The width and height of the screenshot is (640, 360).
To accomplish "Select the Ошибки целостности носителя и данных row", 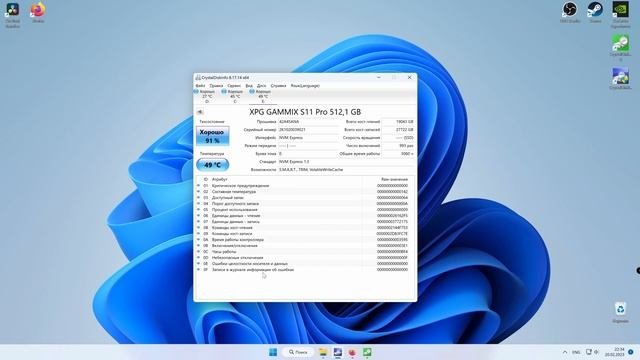I will point(305,264).
